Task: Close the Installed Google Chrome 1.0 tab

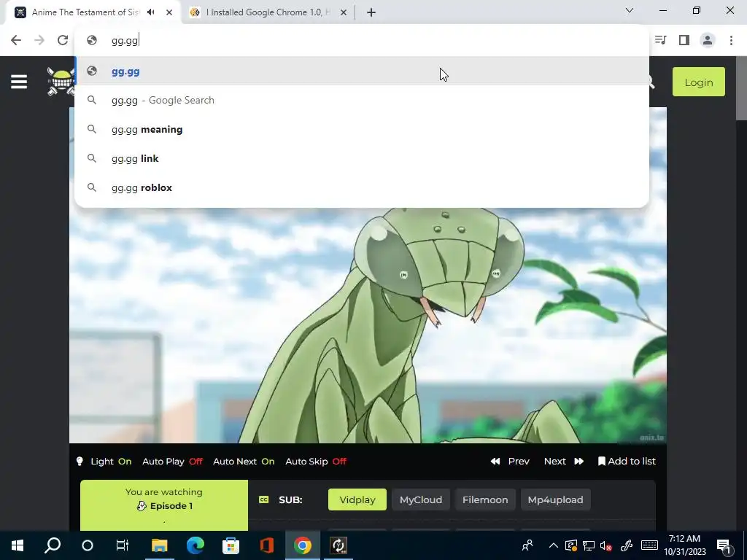Action: 344,12
